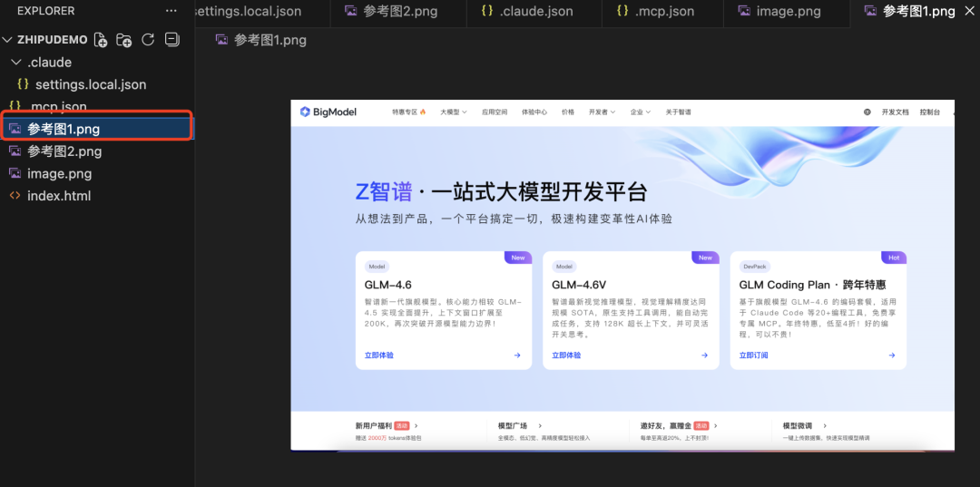Click the GLM-4.6 card title
Viewport: 980px width, 487px height.
pyautogui.click(x=388, y=285)
